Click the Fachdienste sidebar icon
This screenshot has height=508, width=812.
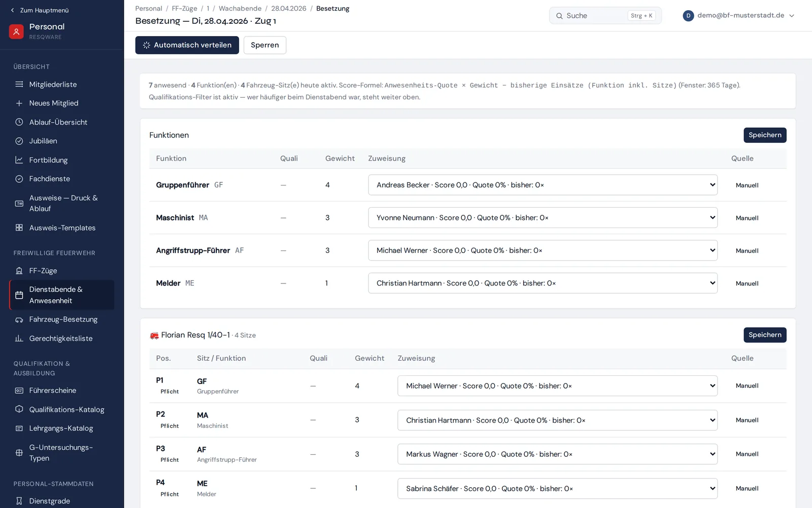[19, 179]
